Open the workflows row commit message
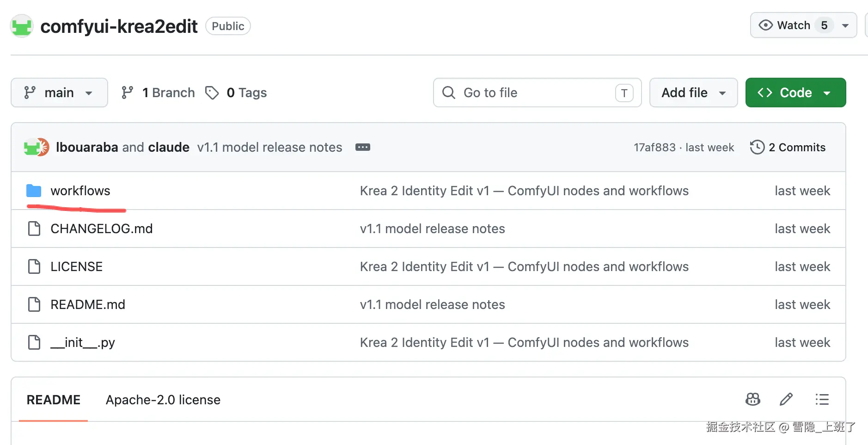This screenshot has width=868, height=445. pyautogui.click(x=524, y=191)
